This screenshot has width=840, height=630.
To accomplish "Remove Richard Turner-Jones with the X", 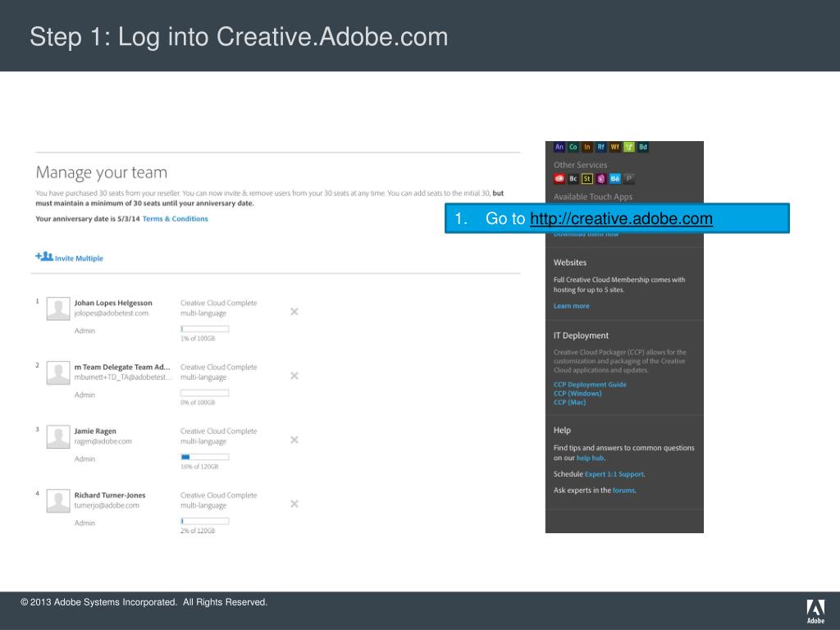I will click(x=294, y=504).
